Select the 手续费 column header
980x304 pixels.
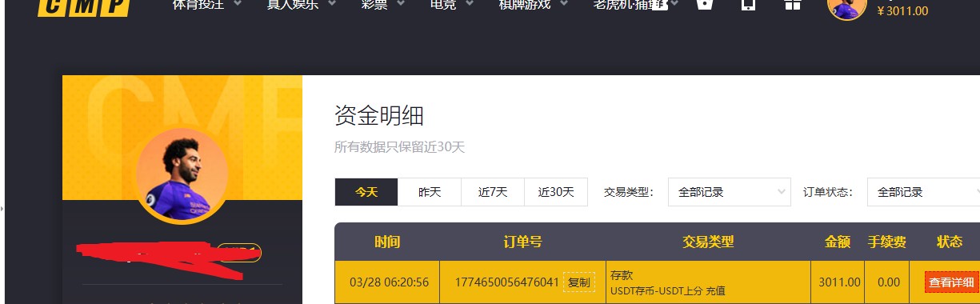click(x=887, y=242)
